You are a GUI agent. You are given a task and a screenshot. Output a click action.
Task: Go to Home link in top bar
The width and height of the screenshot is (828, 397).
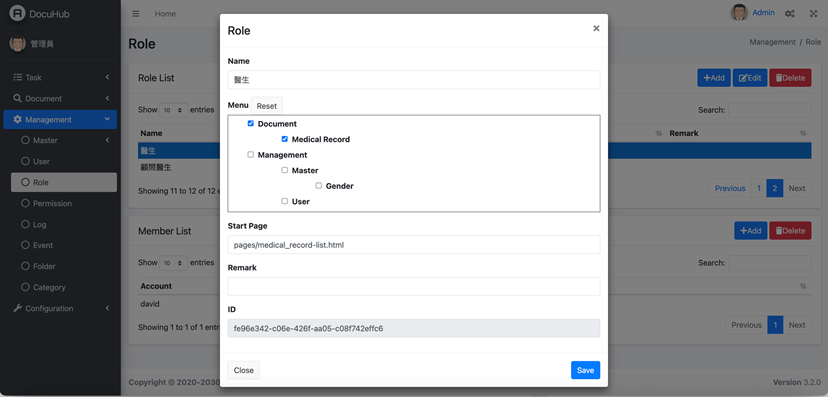(165, 14)
